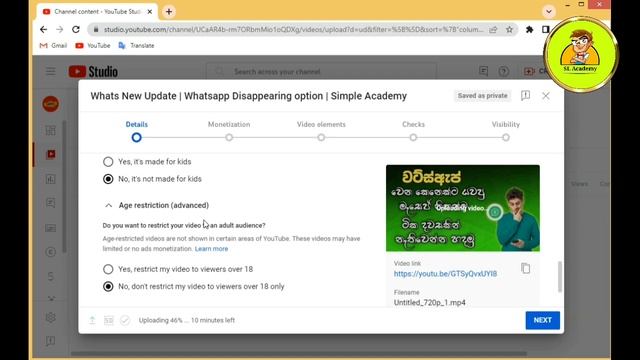Click the send feedback icon in dialog header
This screenshot has width=640, height=360.
(x=525, y=96)
